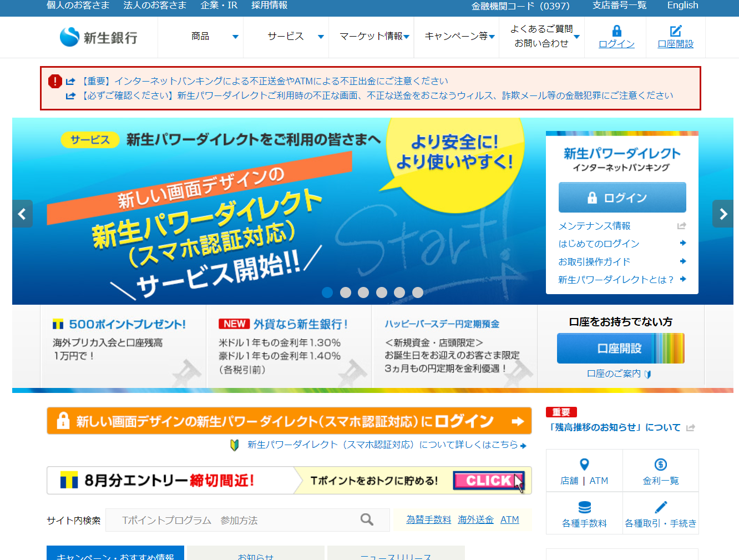Open スマホ認証対応について詳しくはこちら link
This screenshot has height=560, width=739.
(x=383, y=445)
